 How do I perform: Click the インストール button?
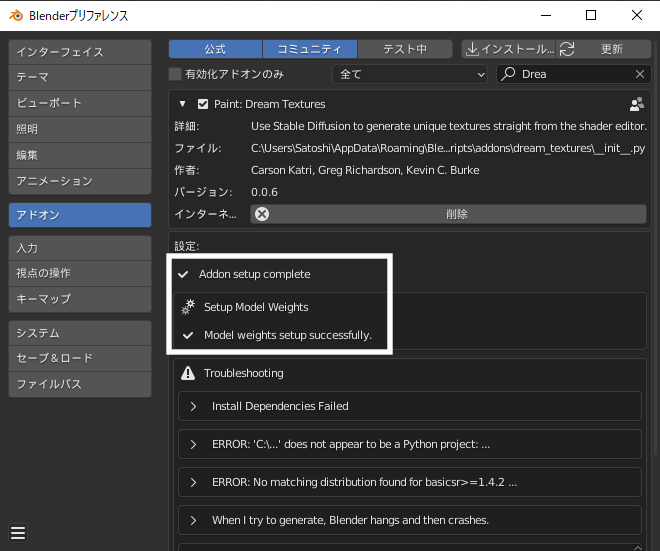click(509, 49)
